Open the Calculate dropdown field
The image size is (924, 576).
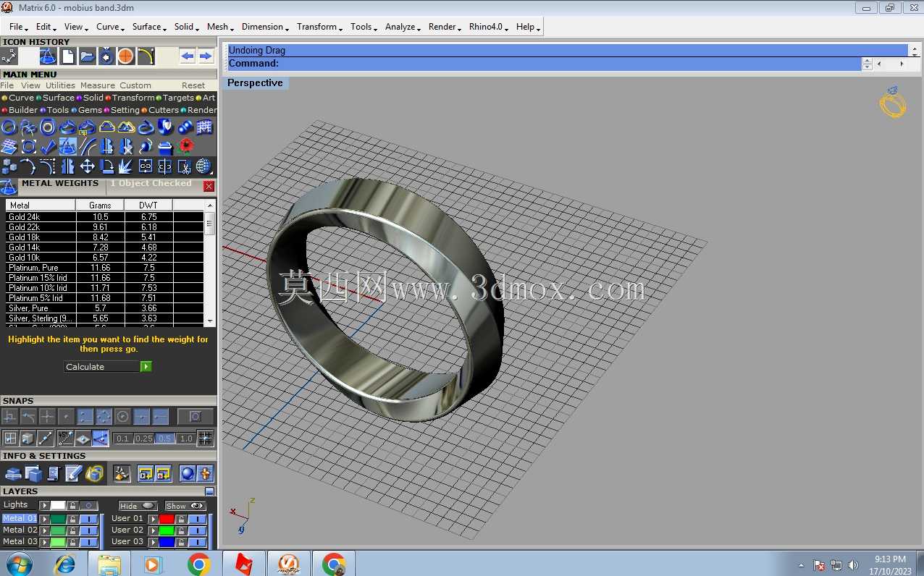[102, 367]
